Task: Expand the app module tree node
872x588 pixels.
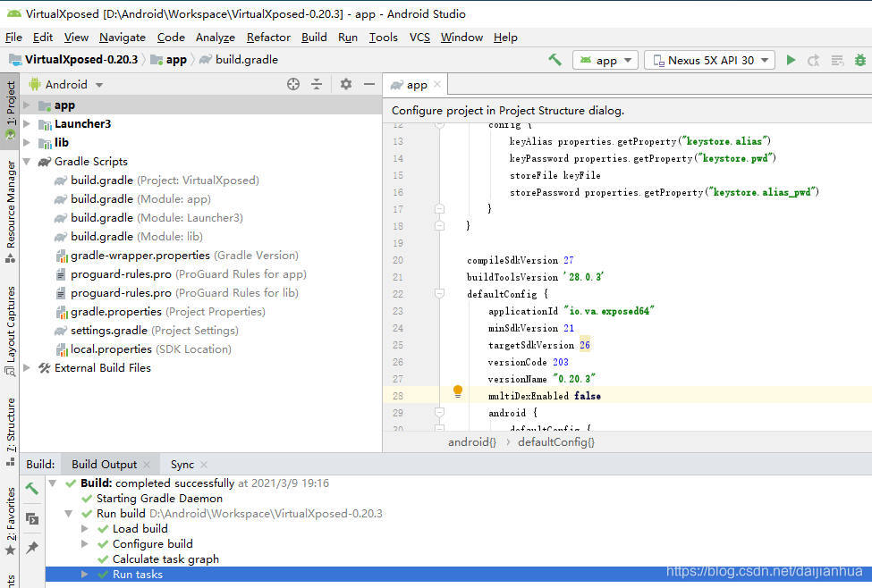Action: pos(27,105)
